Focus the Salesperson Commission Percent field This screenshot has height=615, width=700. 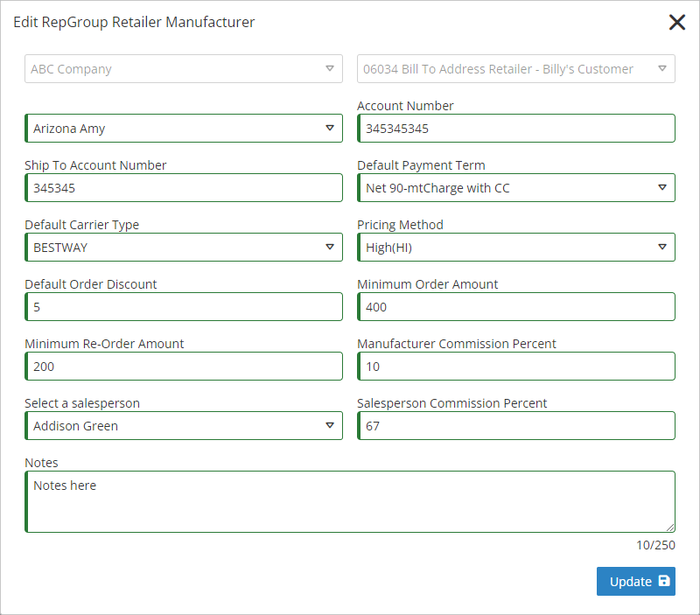coord(516,426)
